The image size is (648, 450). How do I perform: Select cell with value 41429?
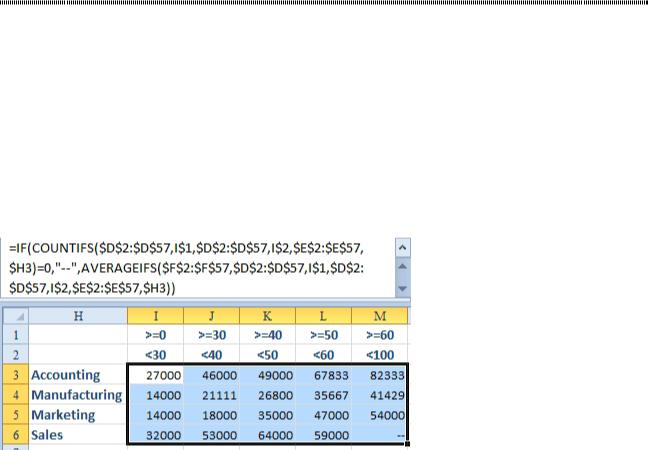tap(379, 395)
